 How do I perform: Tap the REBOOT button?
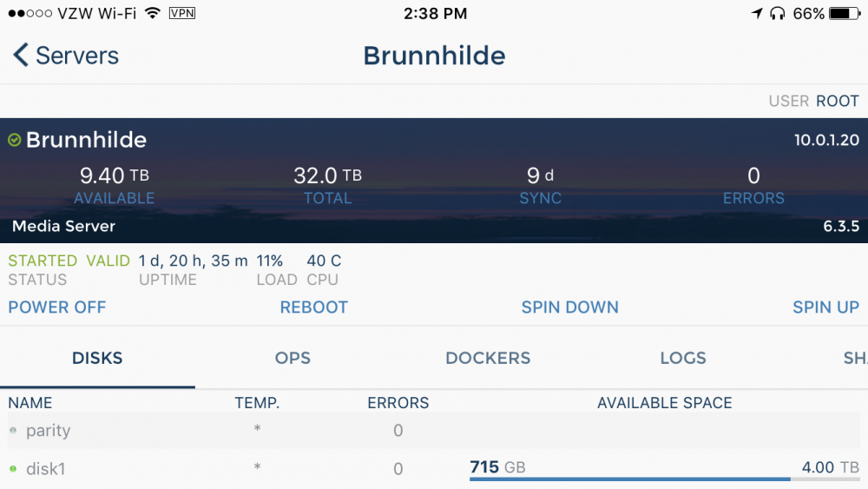click(x=314, y=307)
